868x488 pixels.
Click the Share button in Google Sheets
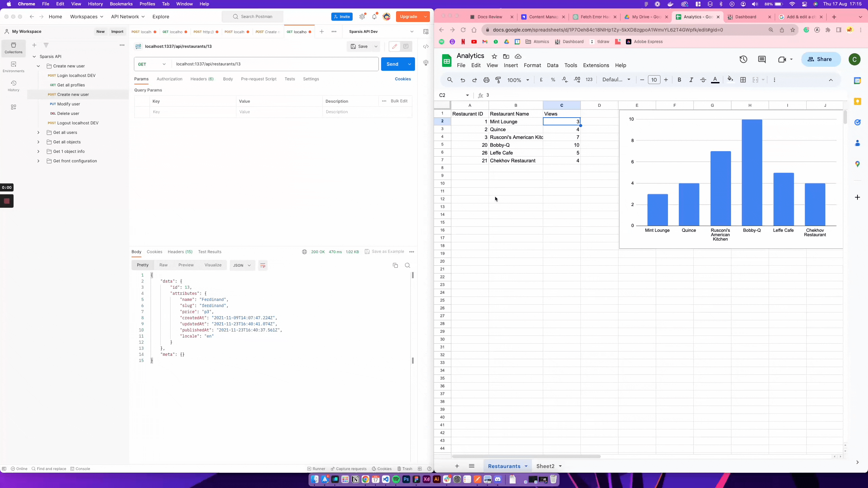(x=821, y=59)
